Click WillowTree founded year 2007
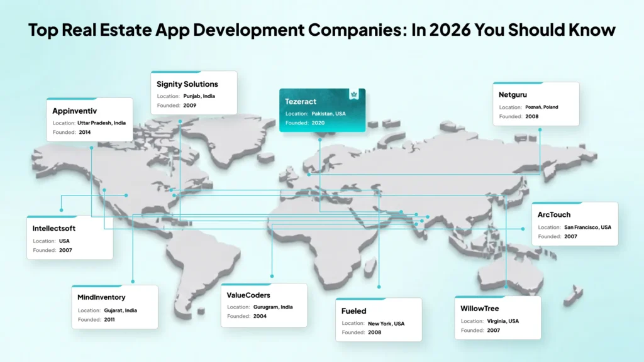 click(x=493, y=331)
